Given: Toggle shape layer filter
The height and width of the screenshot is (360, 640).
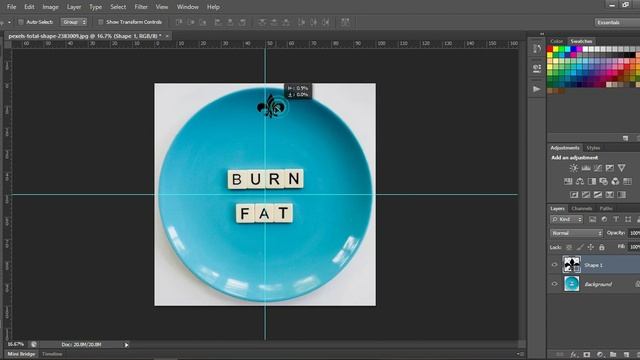Looking at the screenshot, I should pyautogui.click(x=628, y=220).
